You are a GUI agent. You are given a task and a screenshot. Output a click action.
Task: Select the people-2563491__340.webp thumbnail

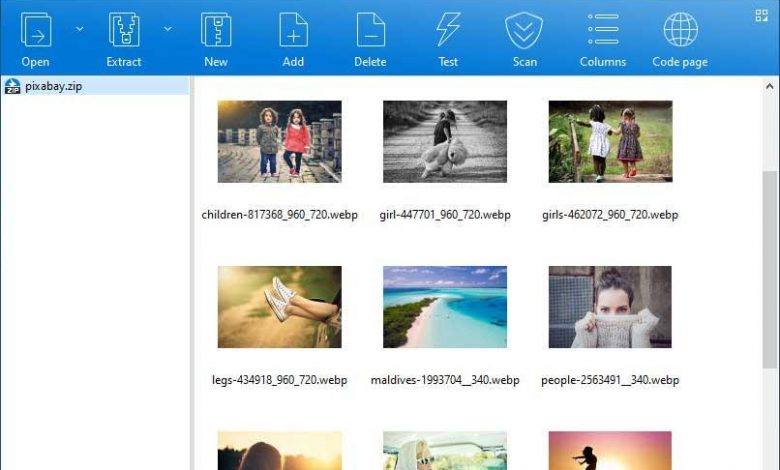click(610, 307)
